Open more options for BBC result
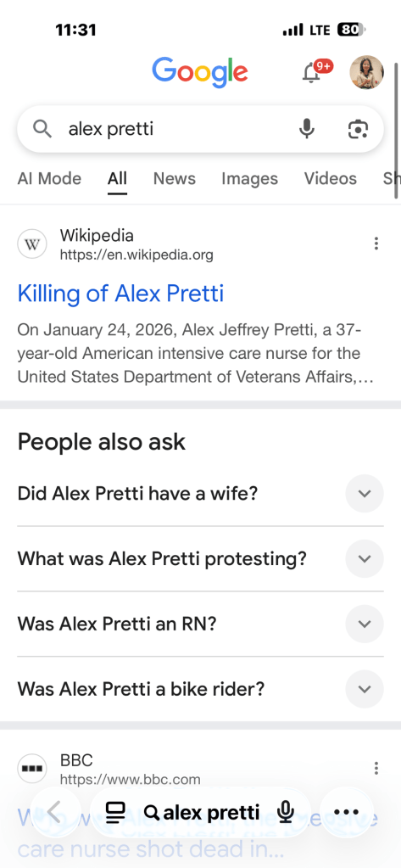 click(376, 768)
